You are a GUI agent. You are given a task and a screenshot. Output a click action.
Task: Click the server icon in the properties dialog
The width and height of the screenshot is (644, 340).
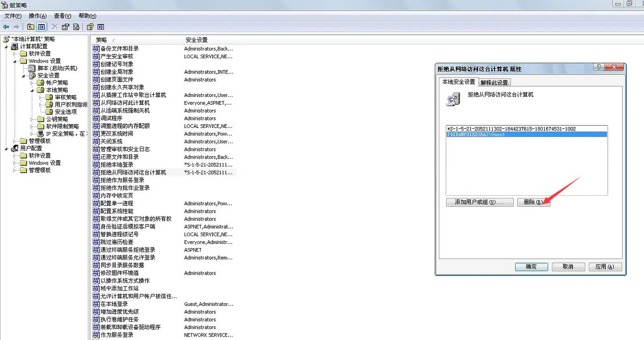453,99
